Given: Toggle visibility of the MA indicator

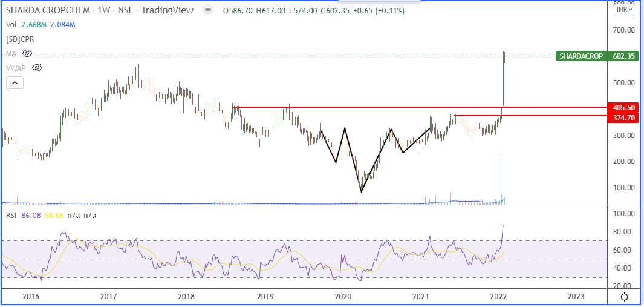Looking at the screenshot, I should (x=28, y=53).
